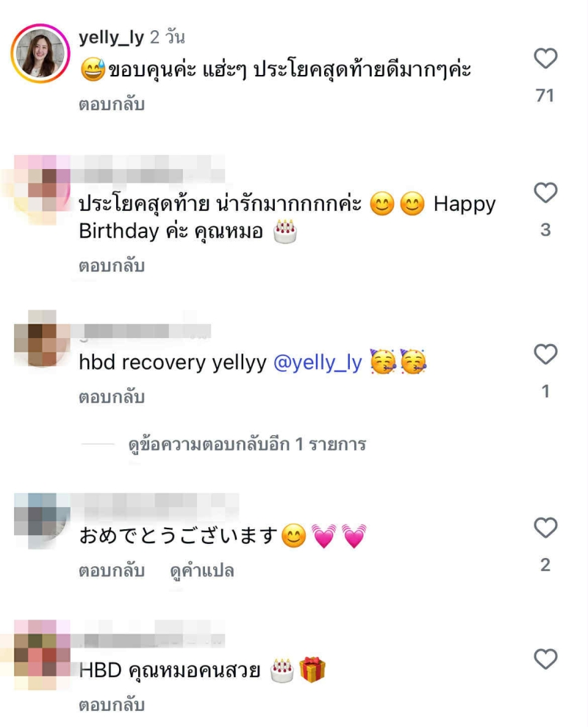The width and height of the screenshot is (588, 727).
Task: Reply (ตอบกลับ) to yelly_ly's comment
Action: tap(112, 104)
